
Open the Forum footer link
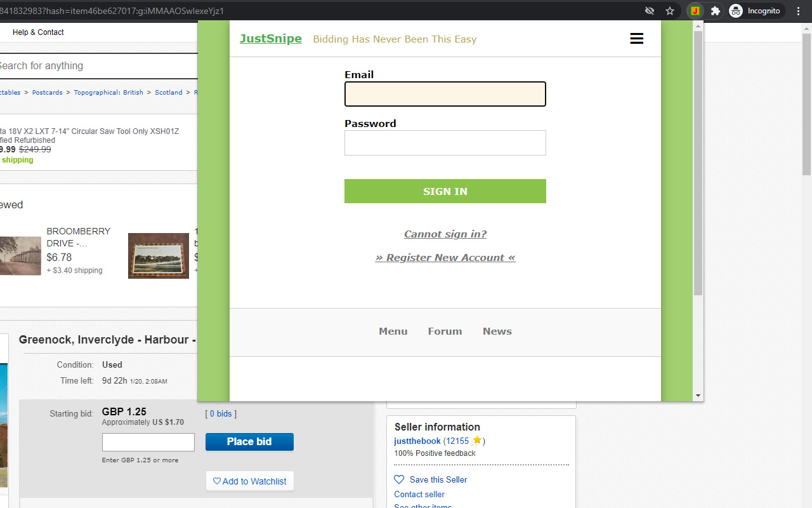click(445, 331)
